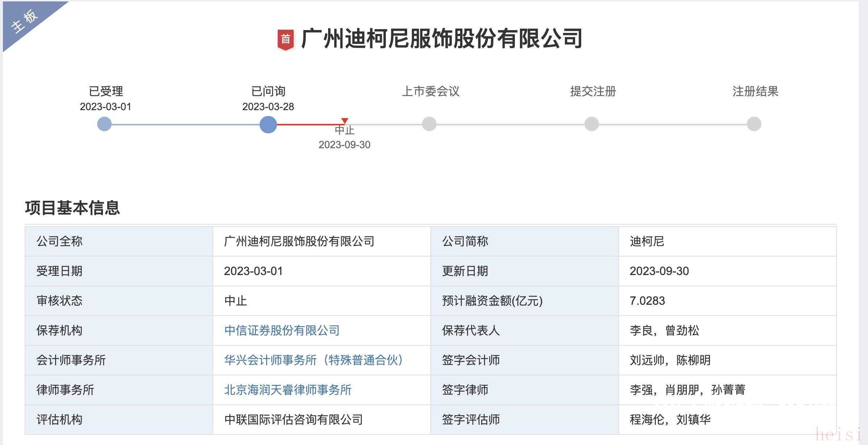
Task: Open 华兴会计师事务所 accounting firm link
Action: click(x=314, y=360)
